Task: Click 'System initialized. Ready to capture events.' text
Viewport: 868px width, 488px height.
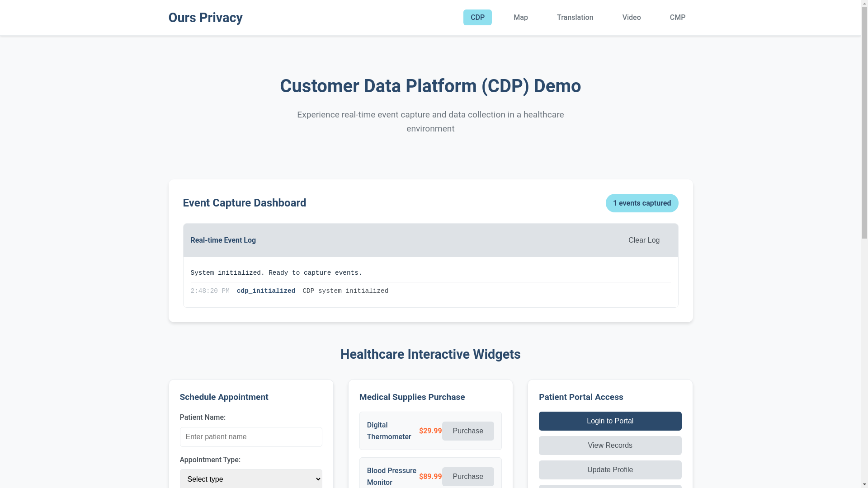Action: click(x=276, y=273)
